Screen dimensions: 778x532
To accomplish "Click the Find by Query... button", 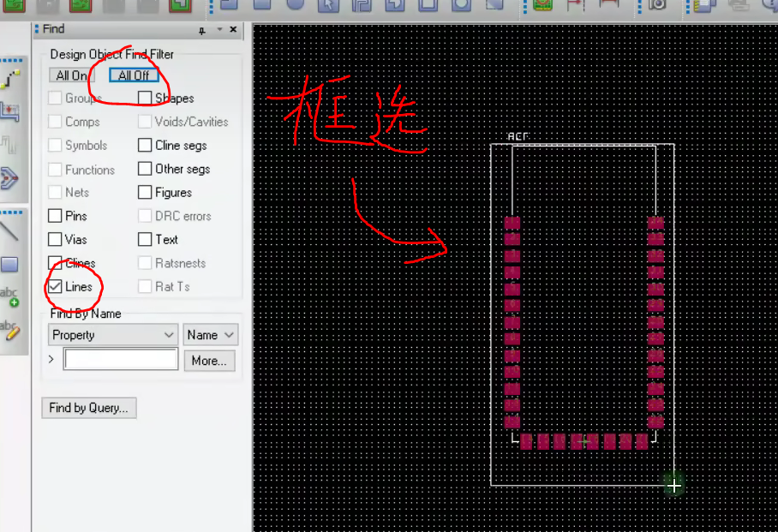I will [x=89, y=408].
